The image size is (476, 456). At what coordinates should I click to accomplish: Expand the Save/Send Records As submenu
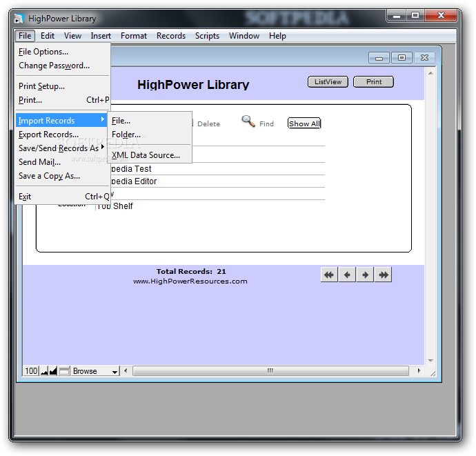pos(61,148)
